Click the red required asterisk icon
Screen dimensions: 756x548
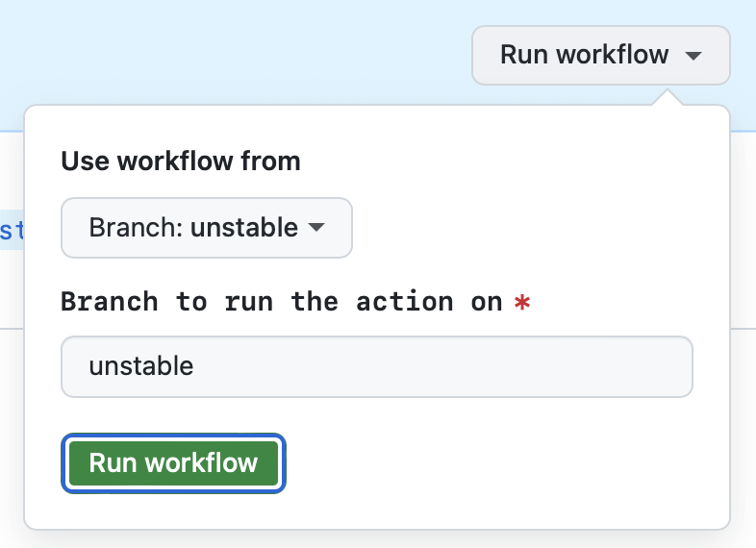pyautogui.click(x=522, y=302)
